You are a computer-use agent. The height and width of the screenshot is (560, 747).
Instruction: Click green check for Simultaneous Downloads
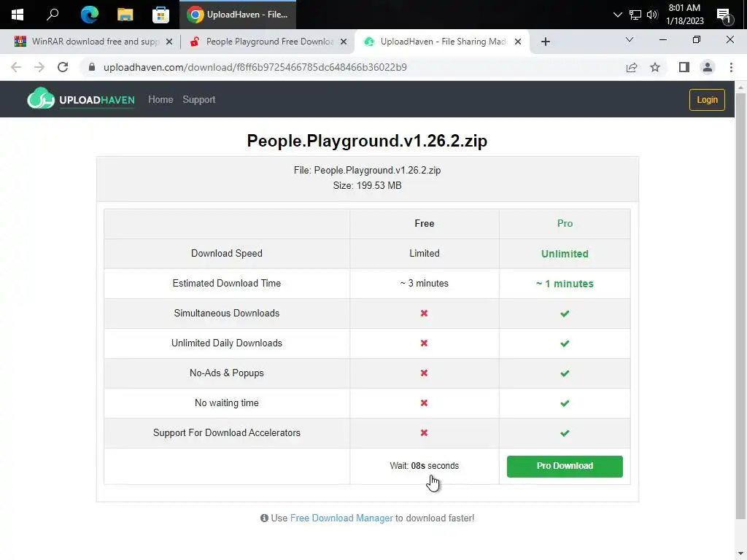pyautogui.click(x=565, y=314)
